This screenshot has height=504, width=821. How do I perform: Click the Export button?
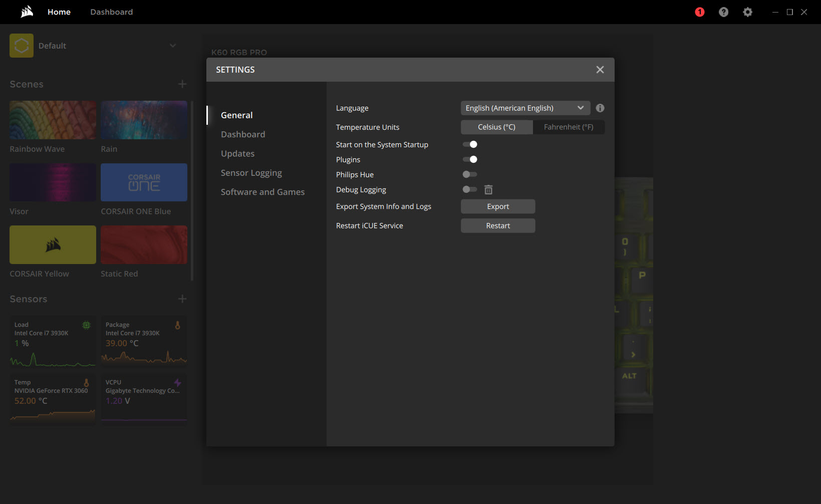click(498, 206)
